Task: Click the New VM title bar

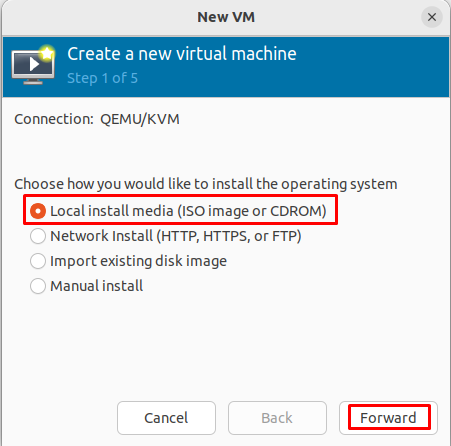Action: point(226,17)
